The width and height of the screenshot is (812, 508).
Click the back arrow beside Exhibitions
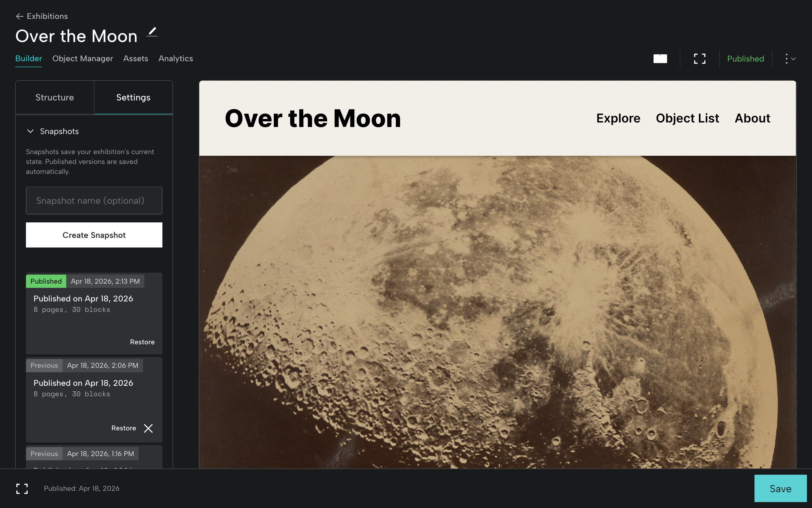pos(19,16)
